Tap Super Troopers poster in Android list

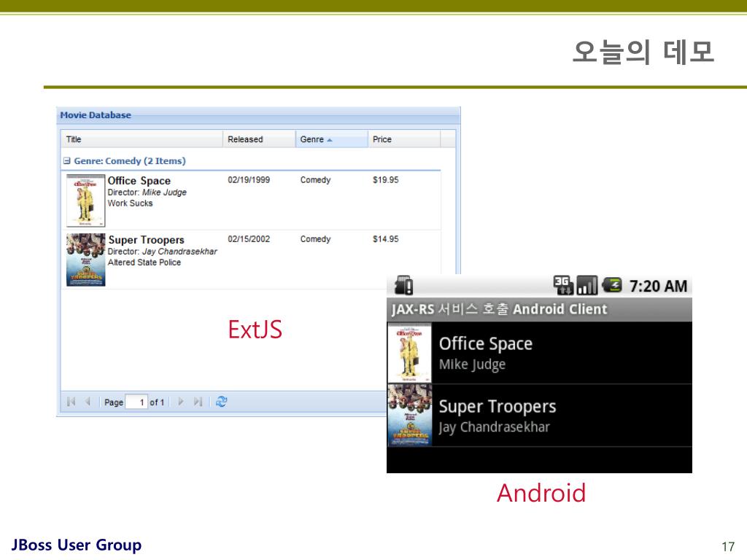click(410, 415)
